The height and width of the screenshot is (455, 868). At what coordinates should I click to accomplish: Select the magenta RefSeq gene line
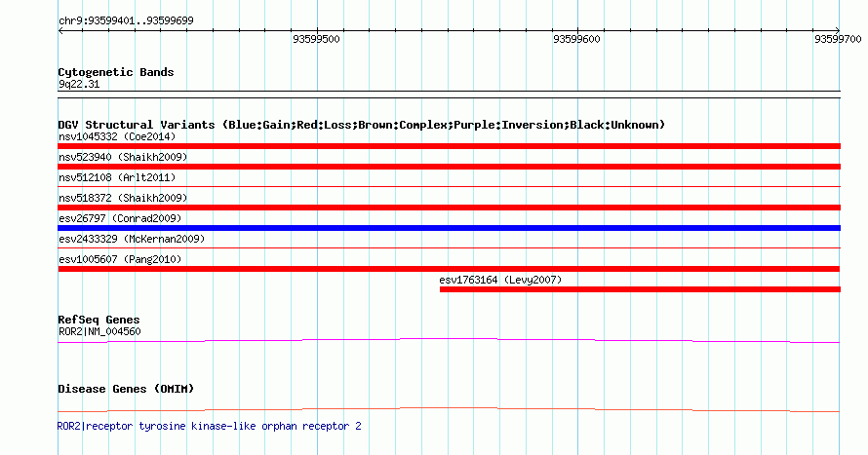[x=449, y=341]
